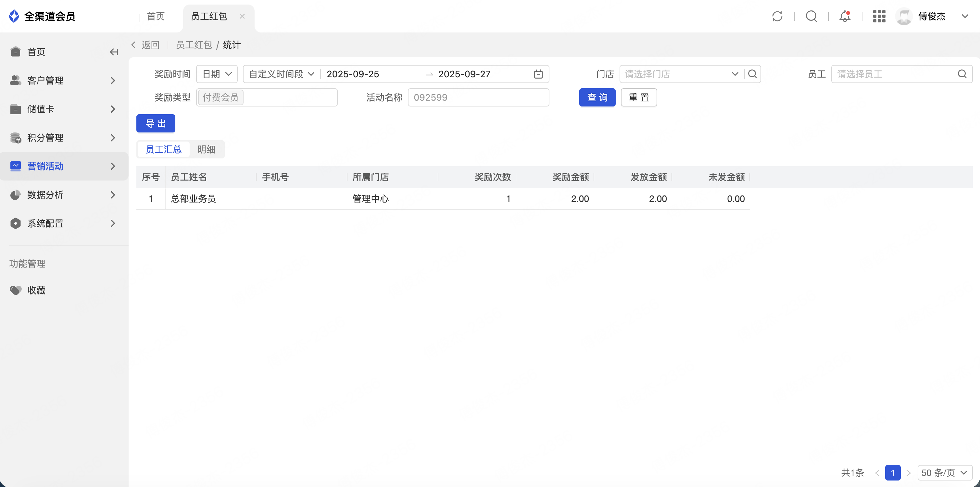Open the apps grid icon
The width and height of the screenshot is (980, 487).
point(879,16)
